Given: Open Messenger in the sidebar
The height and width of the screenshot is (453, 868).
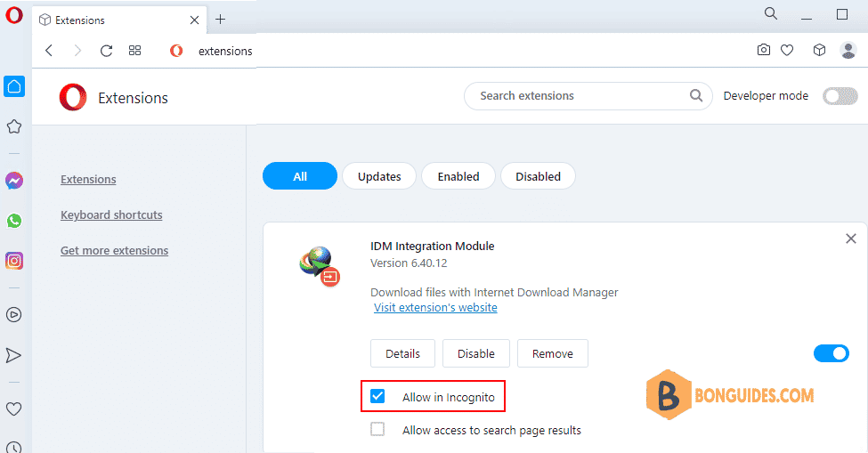Looking at the screenshot, I should pyautogui.click(x=14, y=181).
